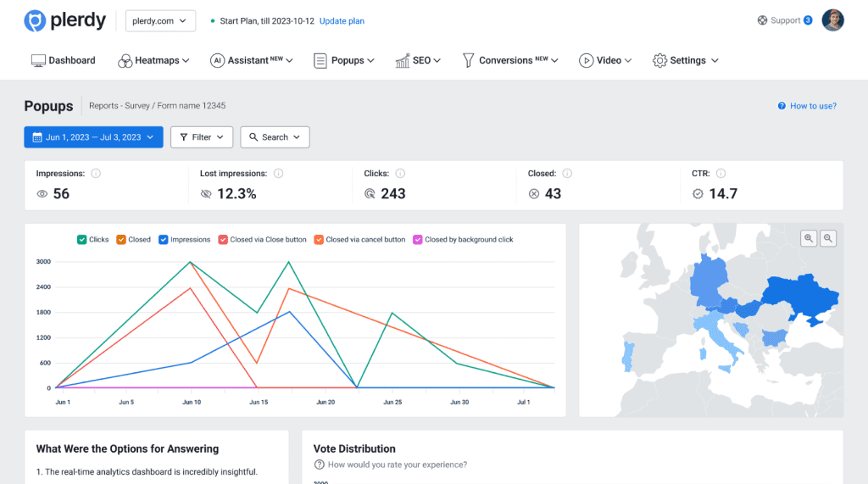This screenshot has height=484, width=868.
Task: Click the Conversions funnel icon
Action: (x=468, y=60)
